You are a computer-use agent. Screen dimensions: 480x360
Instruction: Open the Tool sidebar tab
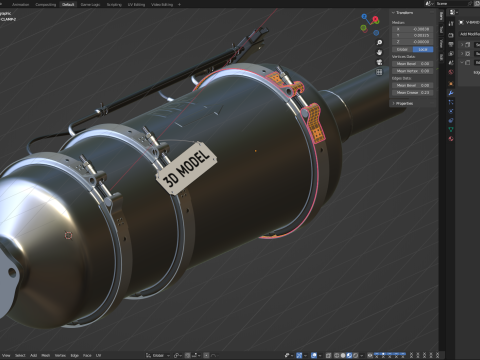coord(441,30)
